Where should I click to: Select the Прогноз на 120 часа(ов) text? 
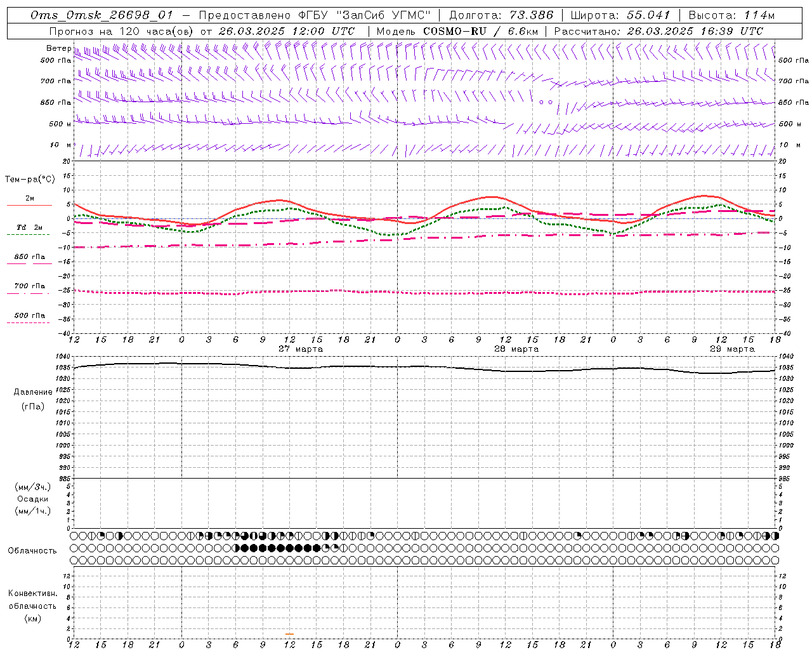click(x=122, y=31)
